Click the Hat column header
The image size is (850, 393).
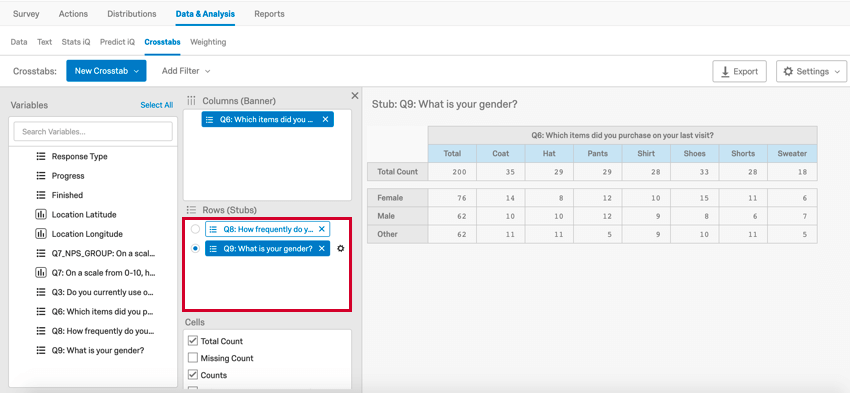[549, 153]
